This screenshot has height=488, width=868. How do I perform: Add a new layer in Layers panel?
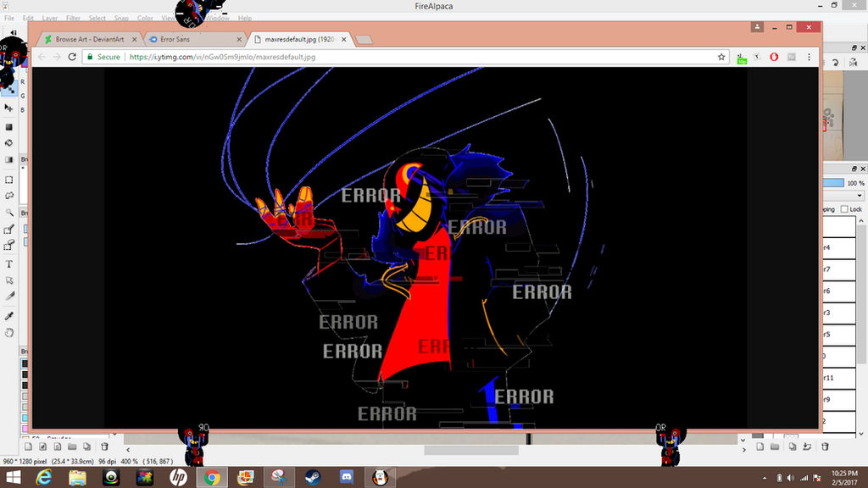point(759,446)
